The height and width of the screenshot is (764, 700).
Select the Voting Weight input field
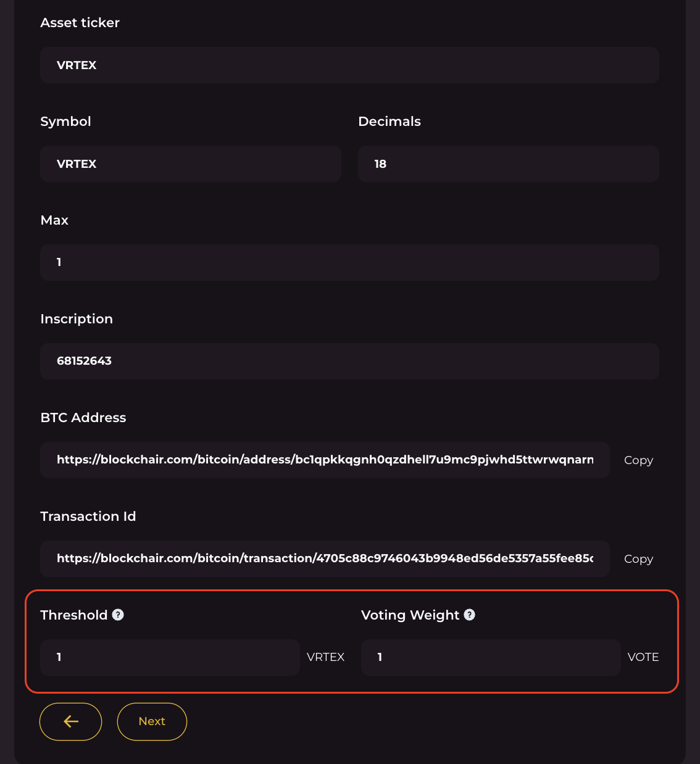[491, 657]
